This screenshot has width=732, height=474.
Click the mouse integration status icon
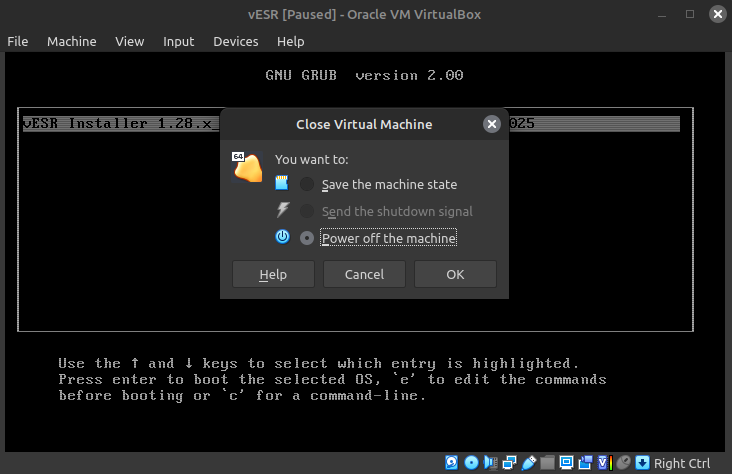coord(623,462)
